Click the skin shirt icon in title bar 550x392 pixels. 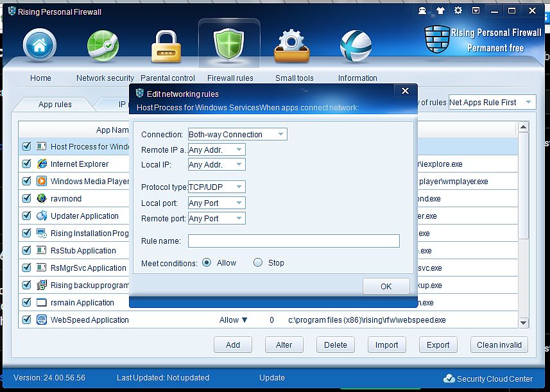click(440, 11)
